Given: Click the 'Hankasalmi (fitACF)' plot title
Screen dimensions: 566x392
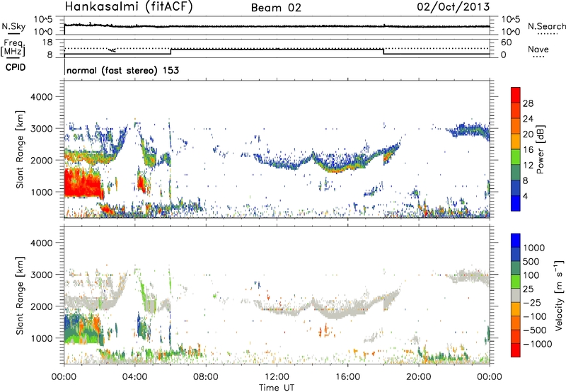Looking at the screenshot, I should point(129,7).
